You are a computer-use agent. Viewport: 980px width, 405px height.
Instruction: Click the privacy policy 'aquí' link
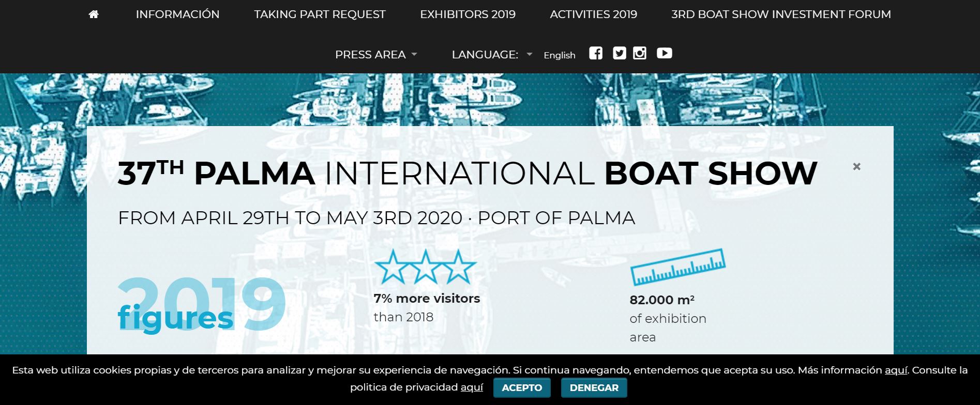[x=472, y=387]
